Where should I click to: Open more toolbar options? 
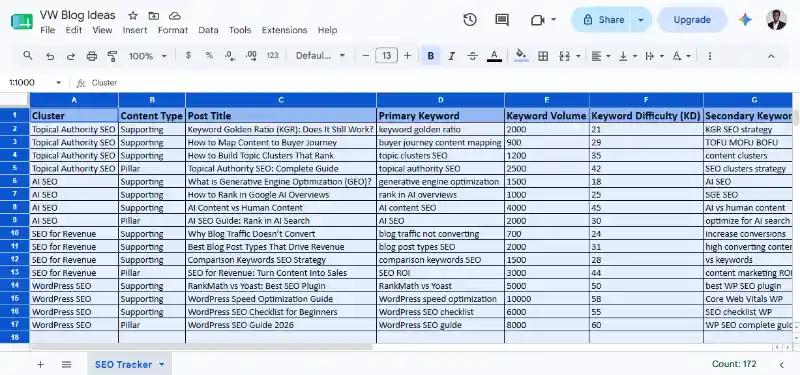click(x=710, y=56)
